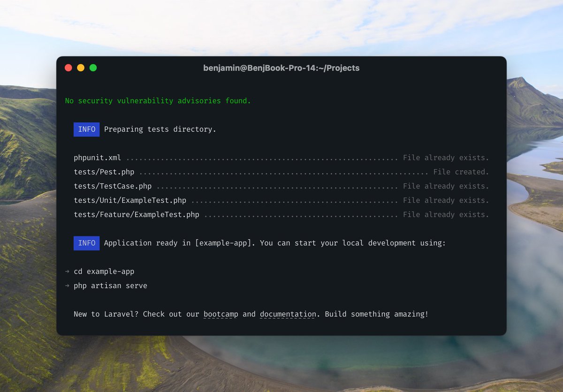This screenshot has width=563, height=392.
Task: Select the text 'Preparing tests directory.'
Action: click(160, 129)
